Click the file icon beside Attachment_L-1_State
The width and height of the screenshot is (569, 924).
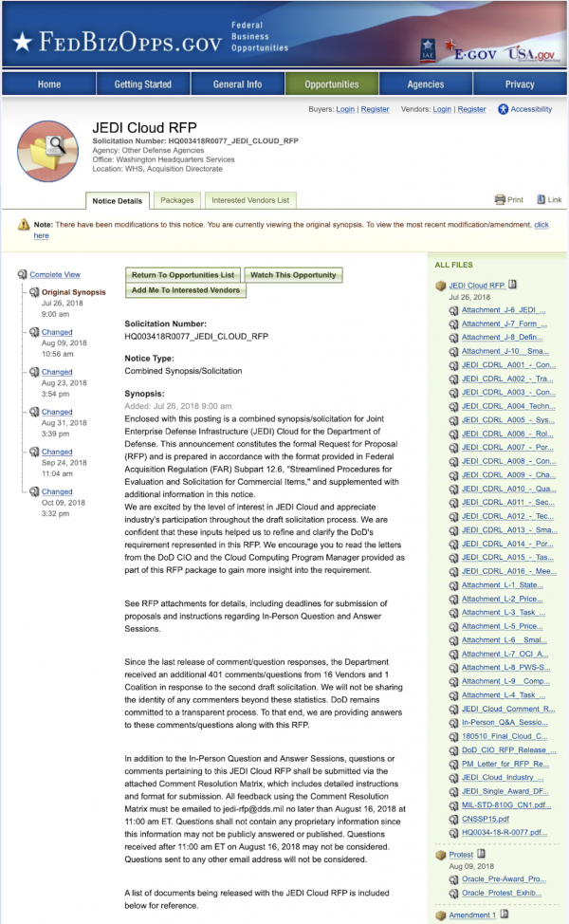click(453, 585)
